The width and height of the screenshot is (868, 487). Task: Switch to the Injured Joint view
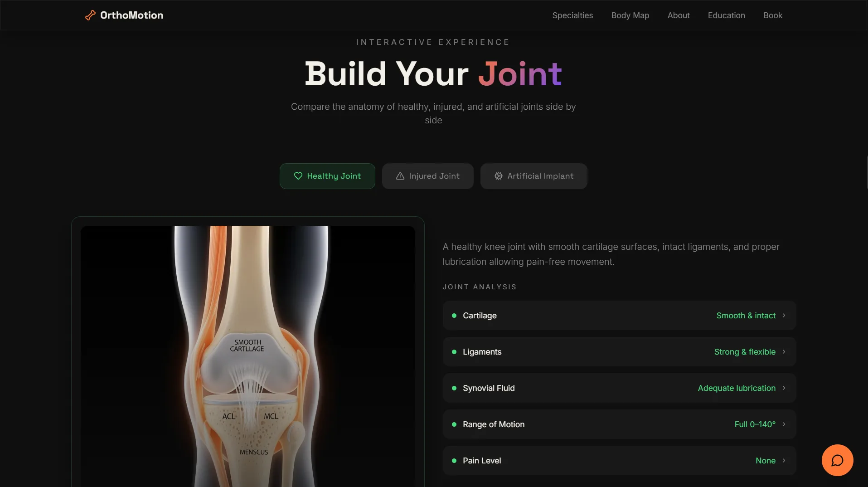coord(428,176)
